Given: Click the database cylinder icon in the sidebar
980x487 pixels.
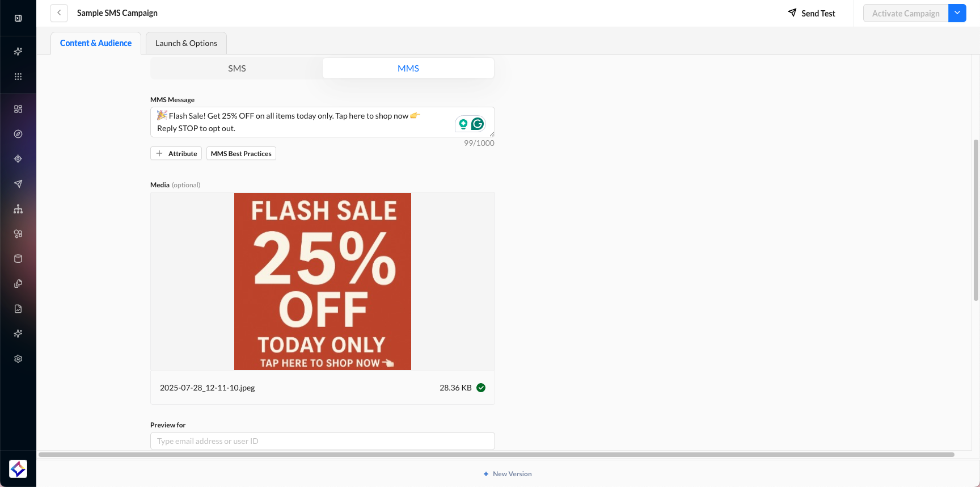Looking at the screenshot, I should [18, 259].
